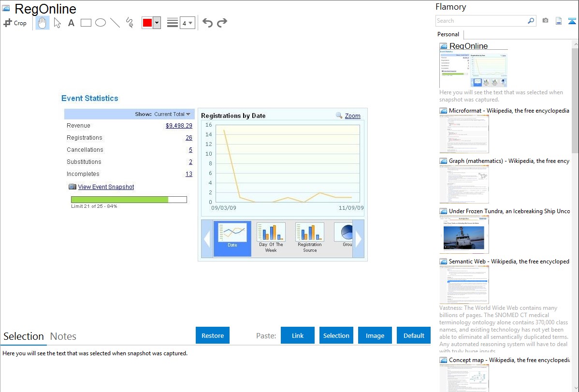The image size is (579, 392).
Task: Open the line thickness dropdown
Action: coord(188,23)
